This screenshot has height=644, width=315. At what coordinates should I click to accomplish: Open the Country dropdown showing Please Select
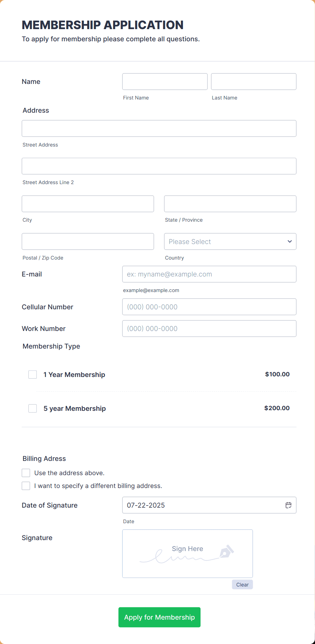click(230, 241)
